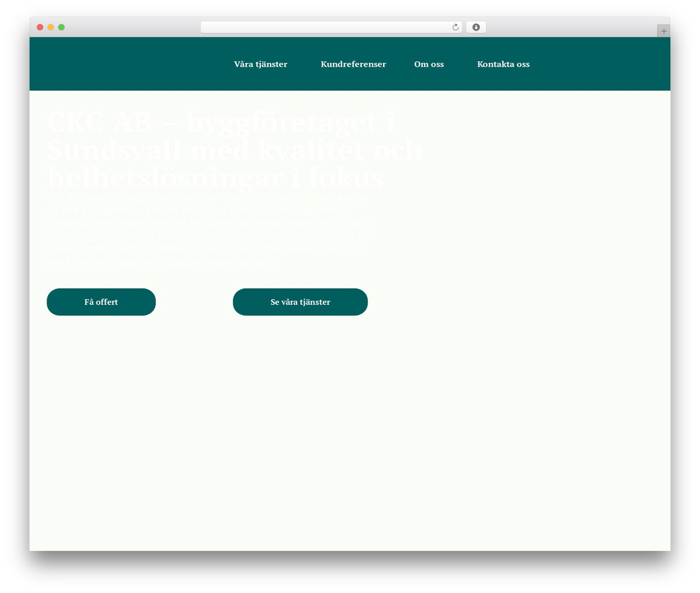Add a new browser tab

[x=663, y=31]
